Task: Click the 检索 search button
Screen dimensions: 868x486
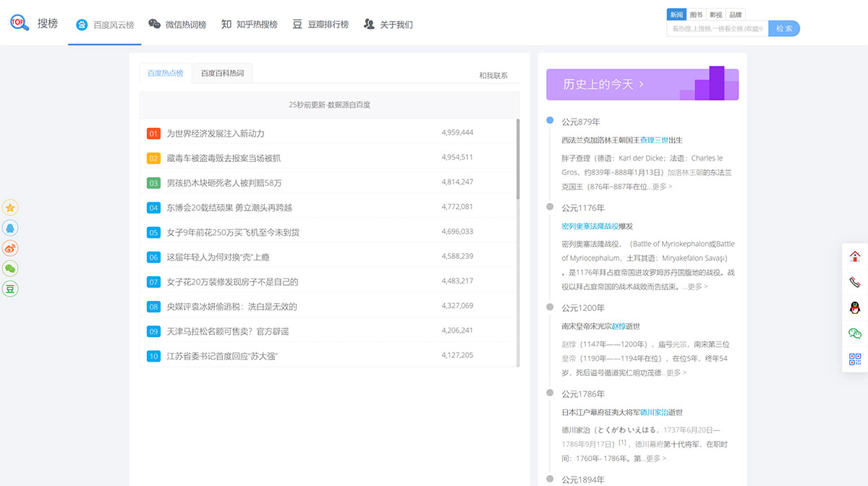Action: pyautogui.click(x=784, y=29)
